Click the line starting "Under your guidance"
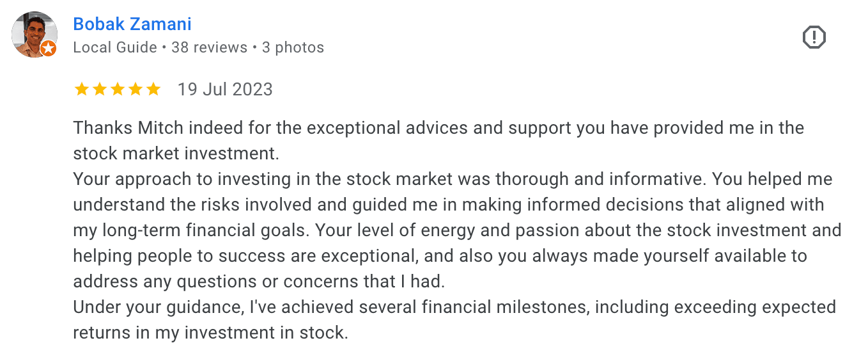 [x=454, y=307]
